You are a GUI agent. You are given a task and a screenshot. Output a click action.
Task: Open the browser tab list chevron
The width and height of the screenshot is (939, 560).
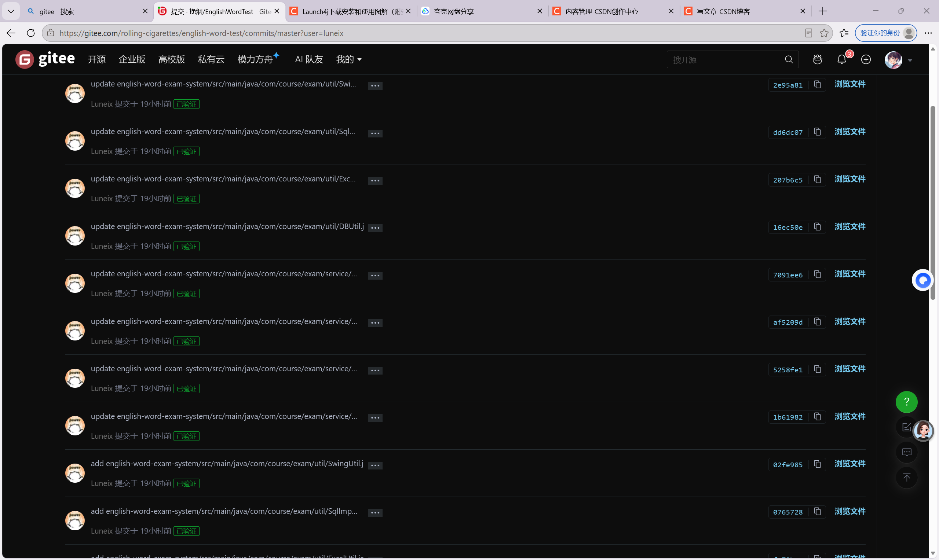pyautogui.click(x=11, y=11)
